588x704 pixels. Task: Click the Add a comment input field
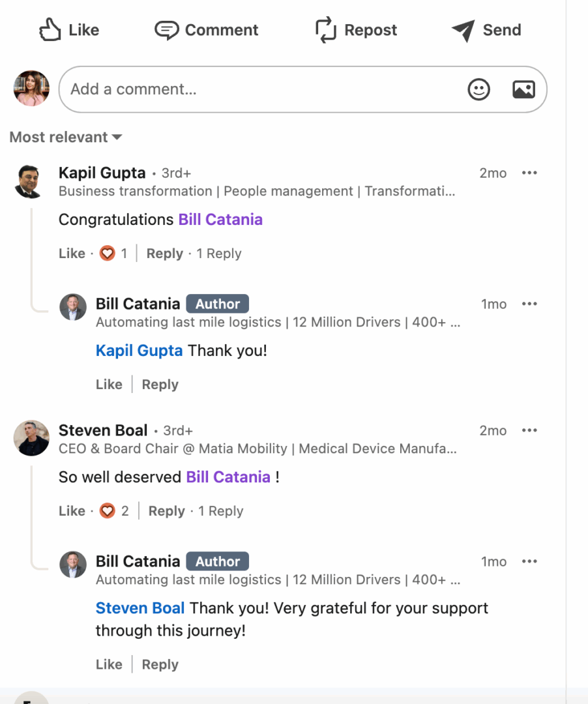[x=261, y=89]
